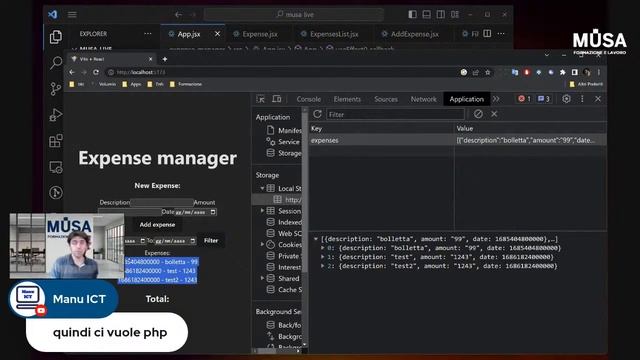The width and height of the screenshot is (640, 360).
Task: Open the browser extensions puzzle icon
Action: pyautogui.click(x=563, y=72)
